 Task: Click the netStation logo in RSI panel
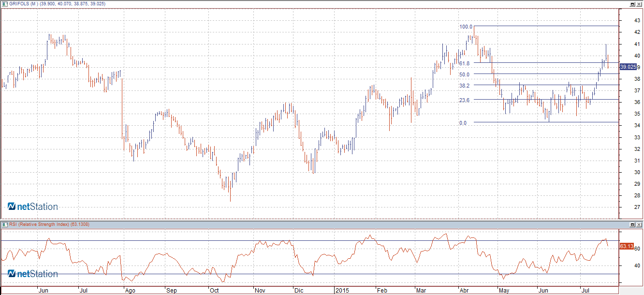[x=33, y=274]
